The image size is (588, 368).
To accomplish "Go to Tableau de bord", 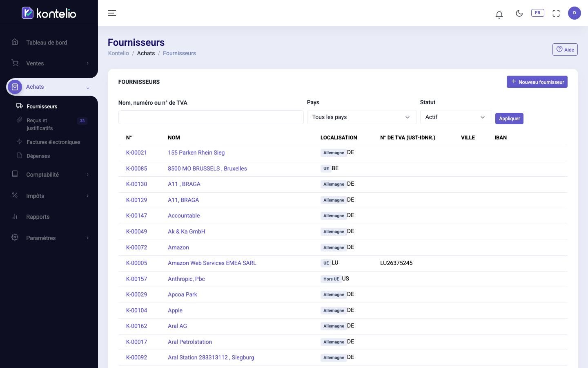I will pyautogui.click(x=47, y=43).
